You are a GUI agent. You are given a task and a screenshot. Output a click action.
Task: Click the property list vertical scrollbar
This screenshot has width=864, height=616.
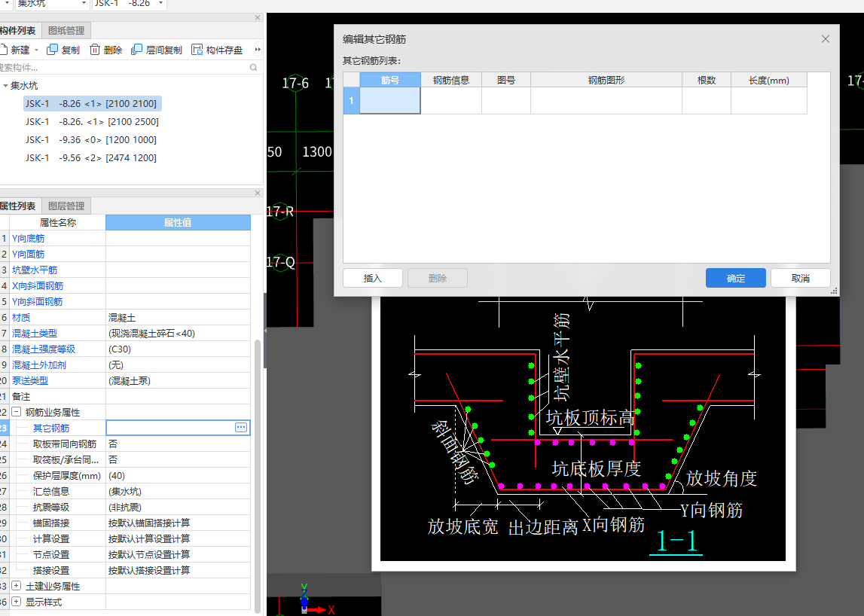258,475
